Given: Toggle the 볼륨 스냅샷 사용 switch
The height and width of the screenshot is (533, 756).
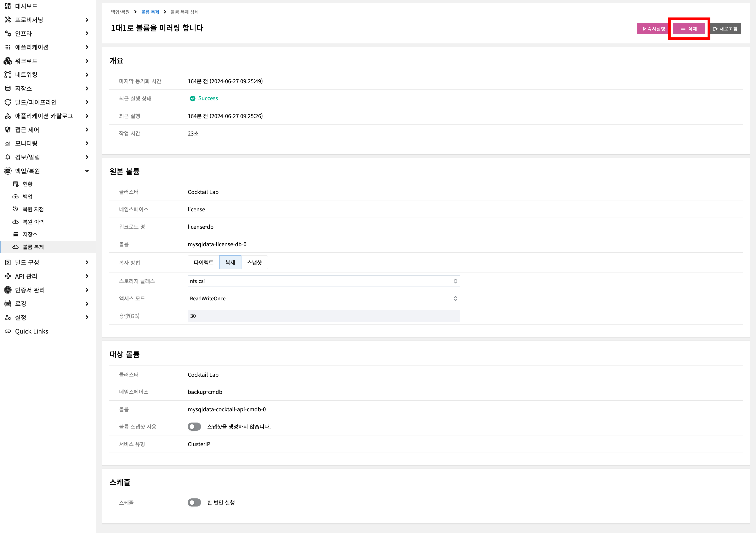Looking at the screenshot, I should [x=194, y=427].
